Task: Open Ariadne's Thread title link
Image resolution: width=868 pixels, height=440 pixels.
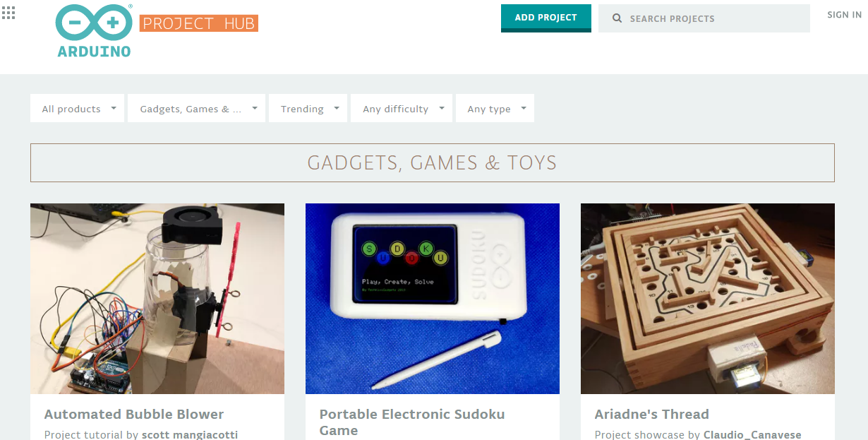Action: 652,415
